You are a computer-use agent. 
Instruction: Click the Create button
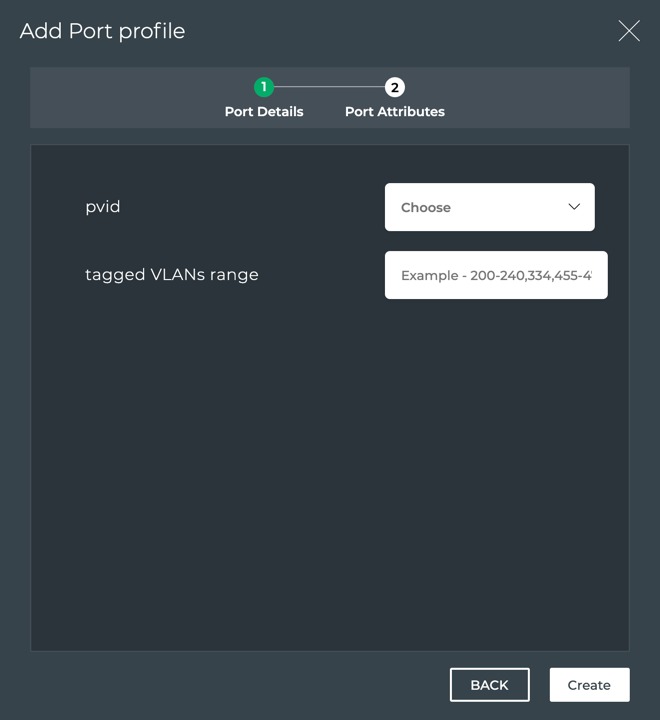point(589,685)
